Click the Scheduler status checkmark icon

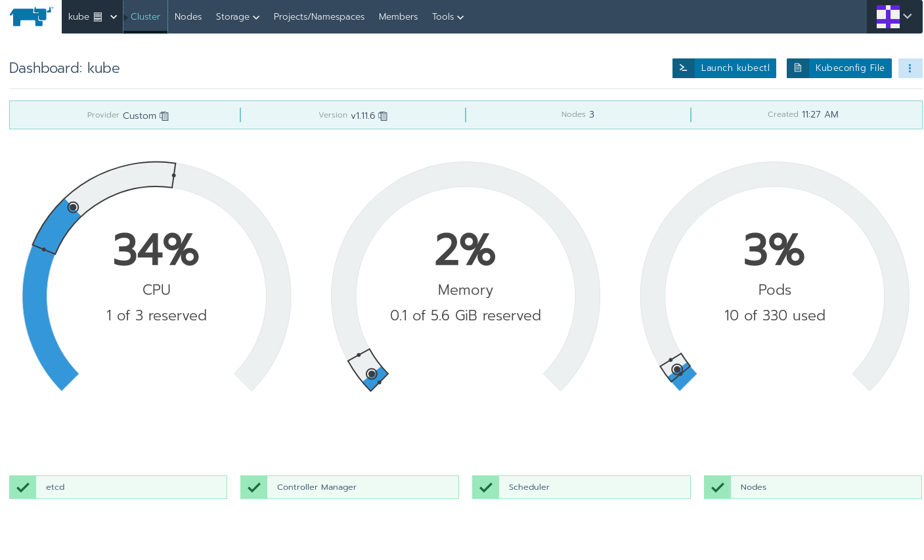tap(486, 487)
